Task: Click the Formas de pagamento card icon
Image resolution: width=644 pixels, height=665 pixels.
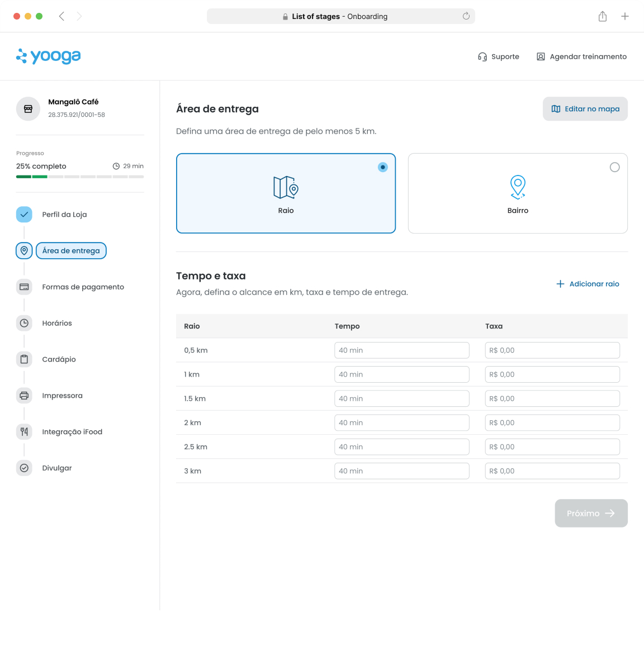Action: 24,287
